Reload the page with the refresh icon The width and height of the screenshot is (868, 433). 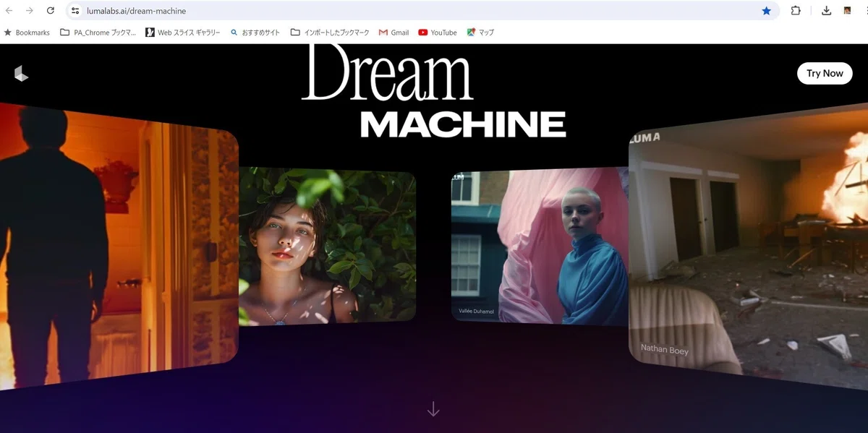click(51, 11)
